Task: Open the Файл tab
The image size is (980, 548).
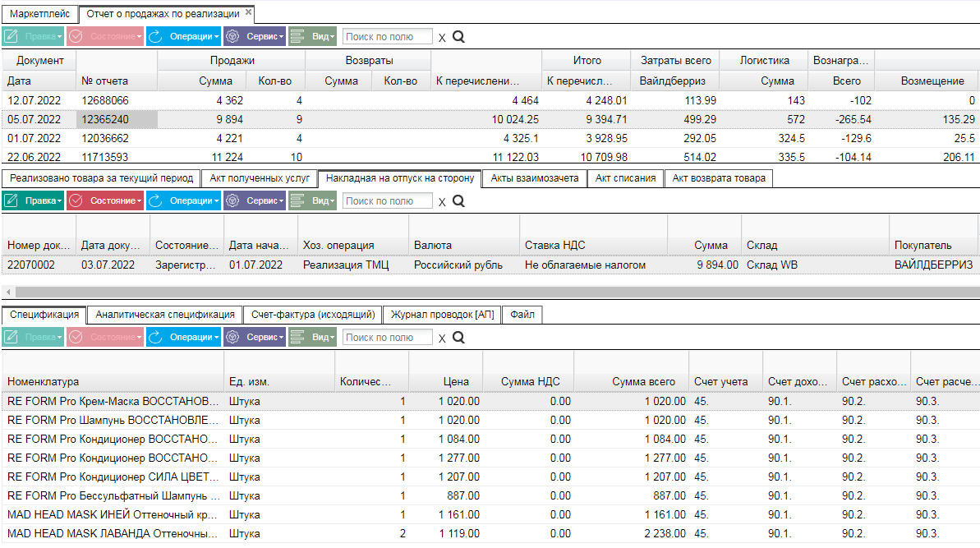Action: 522,315
